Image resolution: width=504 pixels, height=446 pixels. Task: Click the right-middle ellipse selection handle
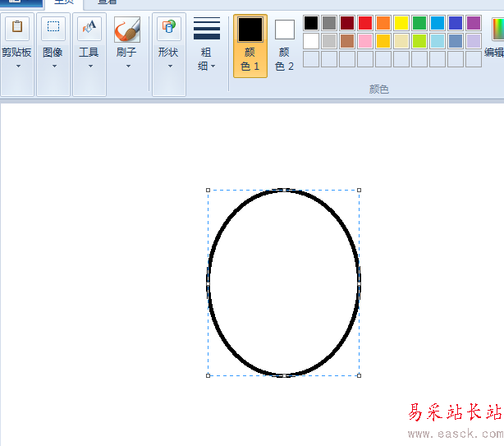(x=359, y=283)
